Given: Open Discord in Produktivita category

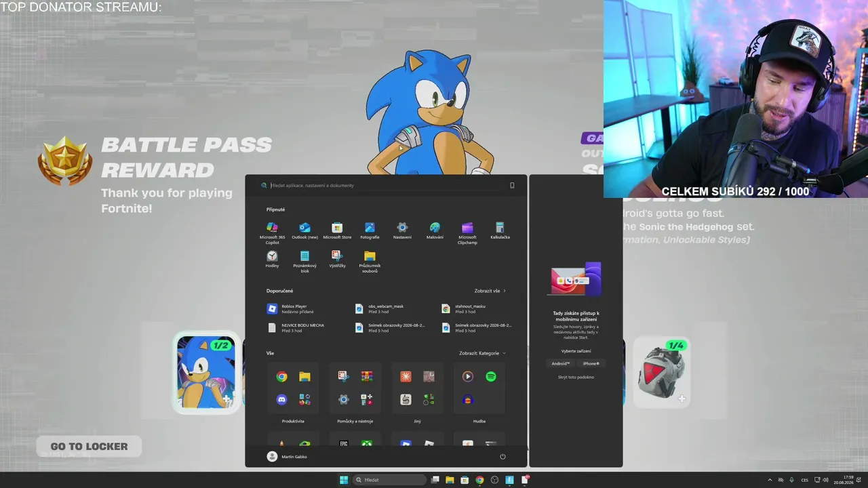Looking at the screenshot, I should click(281, 400).
